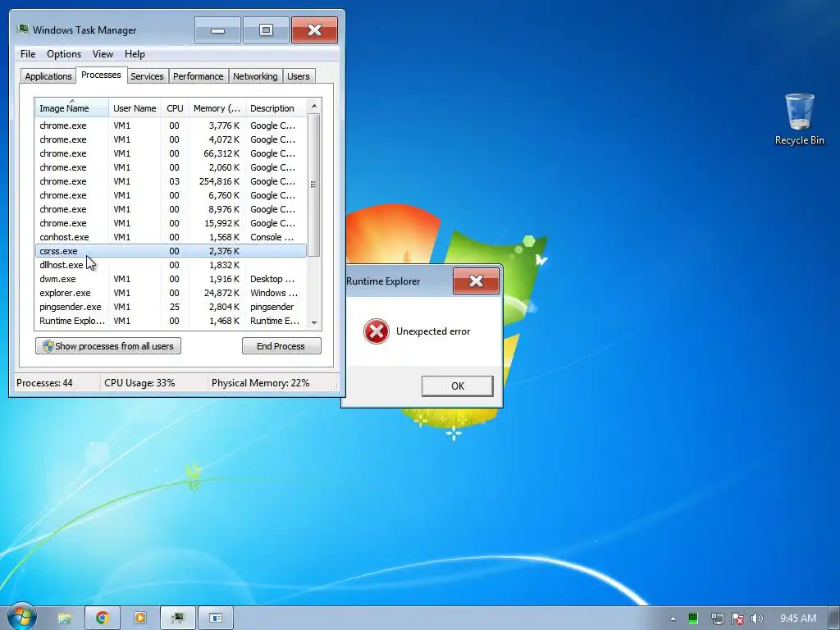Select the dwm.exe process row
The width and height of the screenshot is (840, 630).
tap(171, 279)
